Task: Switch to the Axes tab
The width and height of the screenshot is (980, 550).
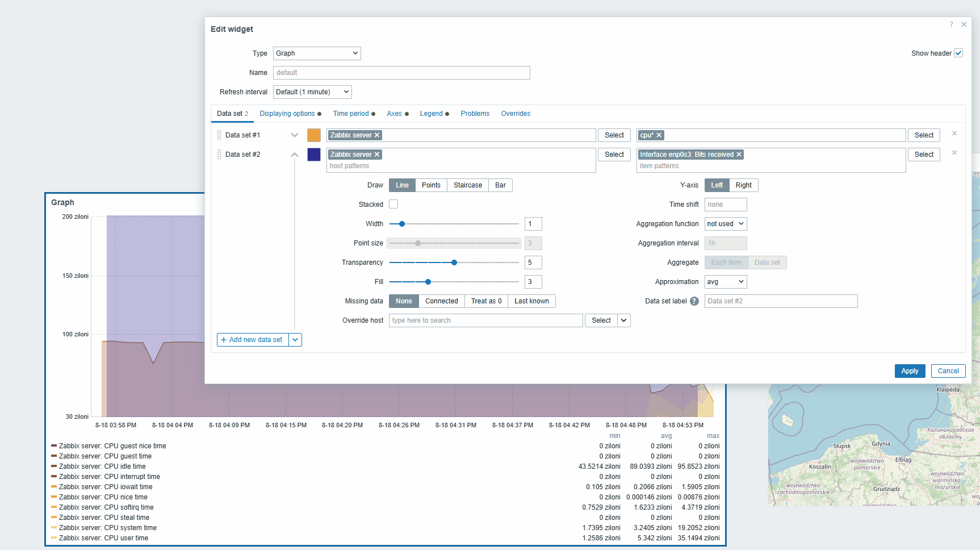Action: [397, 114]
